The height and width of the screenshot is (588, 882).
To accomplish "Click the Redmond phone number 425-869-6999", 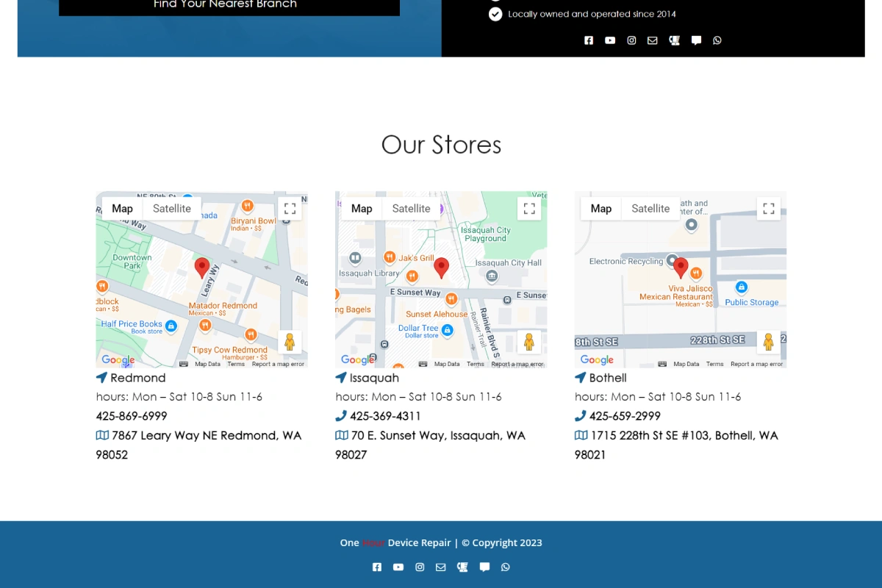I will 132,416.
